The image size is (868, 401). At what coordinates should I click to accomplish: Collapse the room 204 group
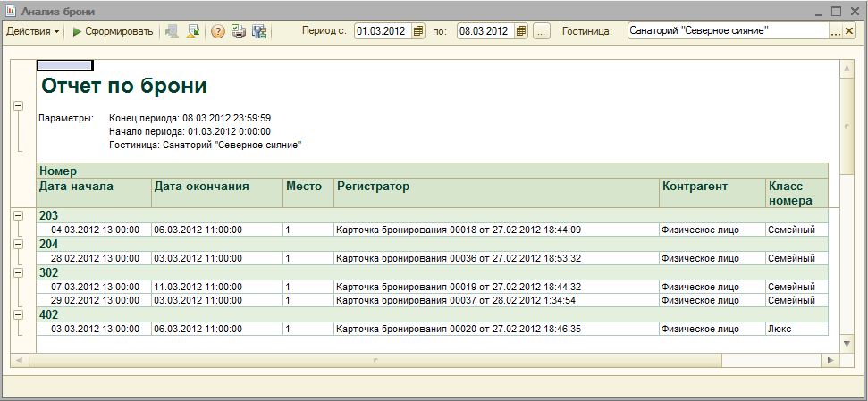pos(18,244)
